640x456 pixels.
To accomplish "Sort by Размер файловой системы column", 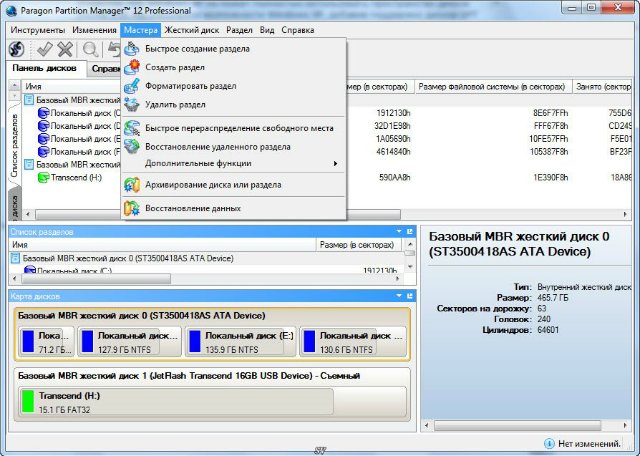I will (492, 87).
